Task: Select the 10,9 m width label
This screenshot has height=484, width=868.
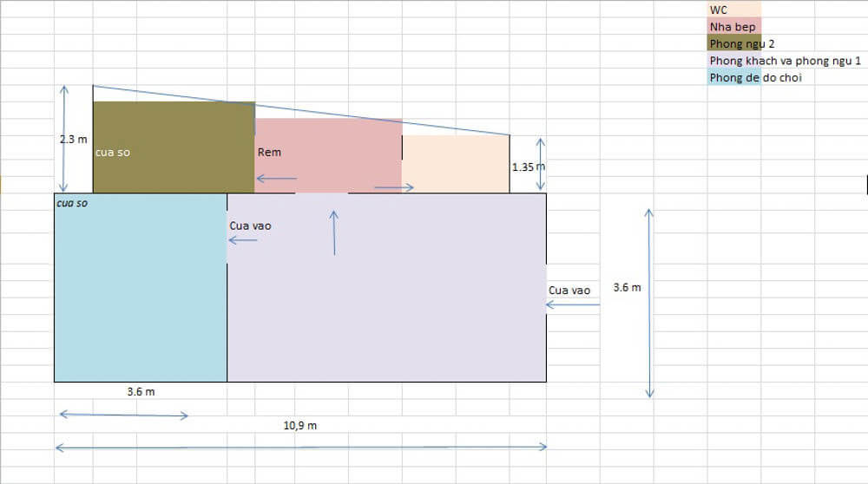Action: [x=300, y=425]
